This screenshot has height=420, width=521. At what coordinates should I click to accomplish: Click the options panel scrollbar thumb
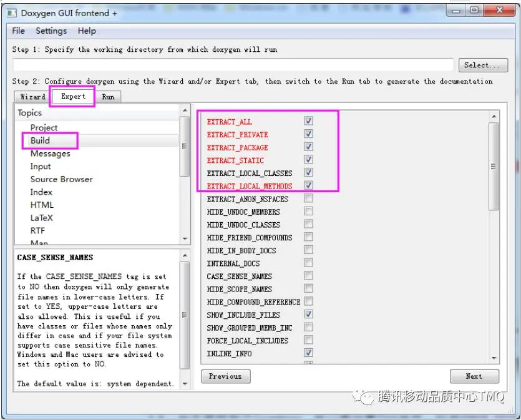coord(494,166)
